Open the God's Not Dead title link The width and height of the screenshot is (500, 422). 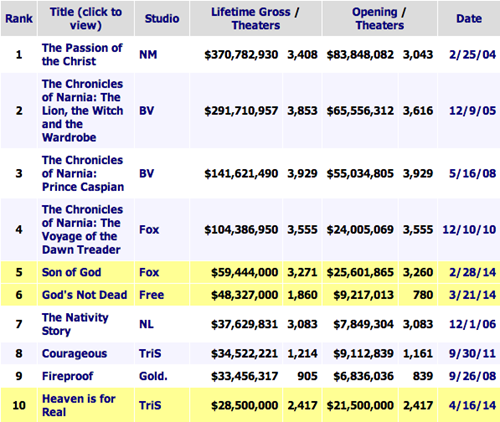point(84,295)
